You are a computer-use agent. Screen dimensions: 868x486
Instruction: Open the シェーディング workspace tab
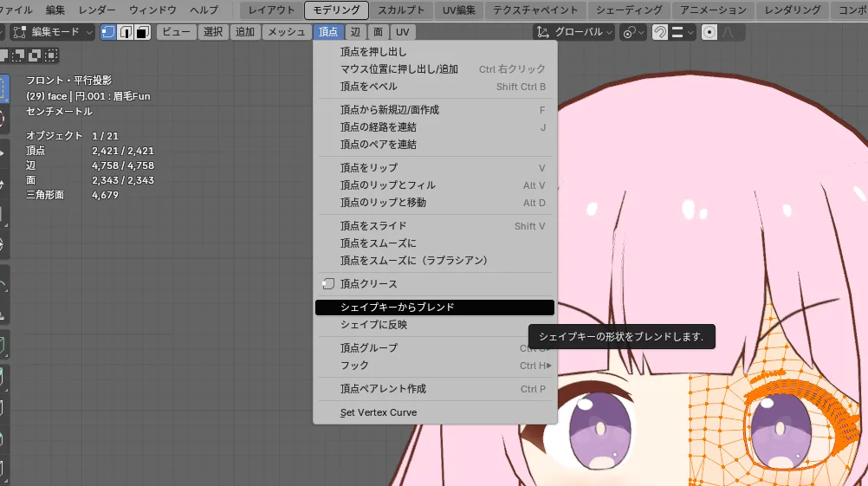629,10
